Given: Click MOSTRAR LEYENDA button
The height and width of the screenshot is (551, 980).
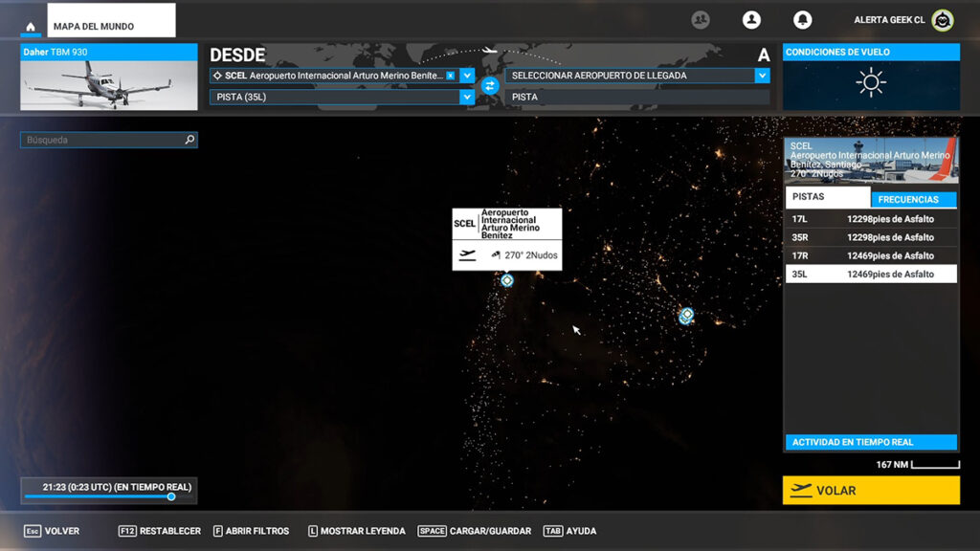Looking at the screenshot, I should pos(357,531).
